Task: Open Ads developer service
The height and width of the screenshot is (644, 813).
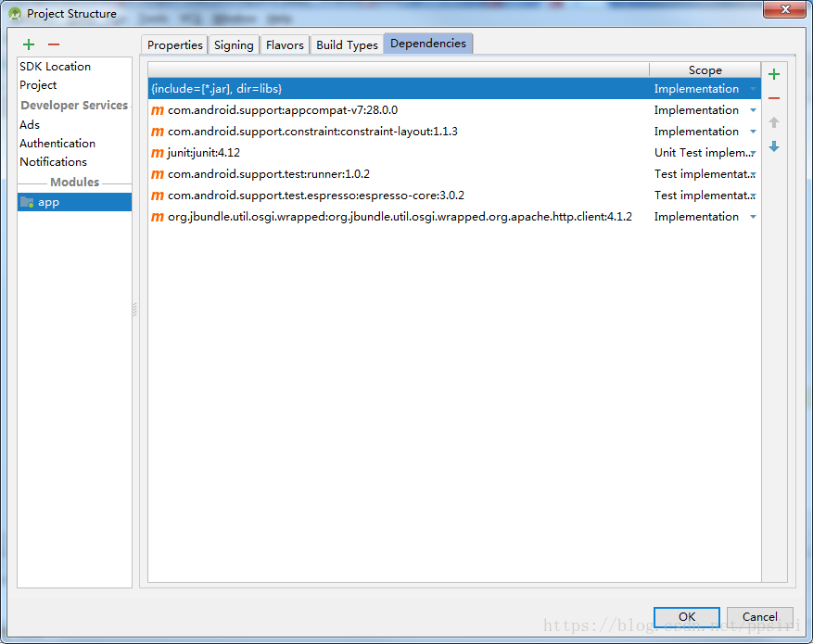Action: coord(30,125)
